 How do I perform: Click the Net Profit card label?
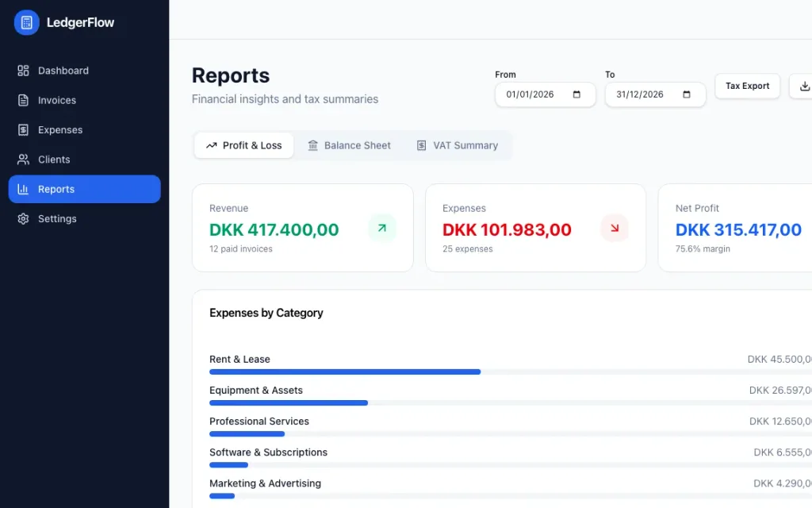coord(697,209)
